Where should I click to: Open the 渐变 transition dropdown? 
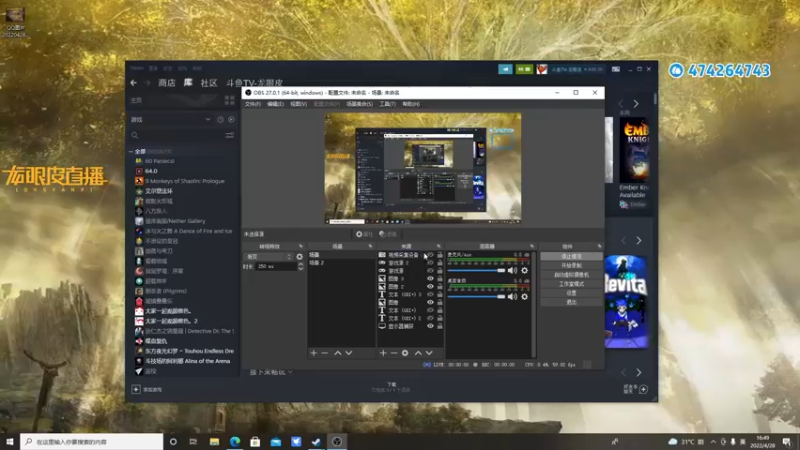point(269,257)
